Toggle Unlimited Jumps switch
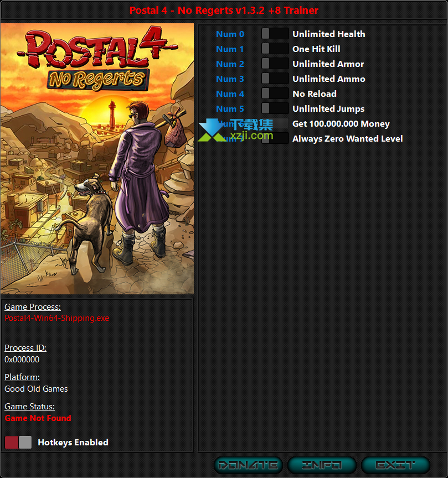448x478 pixels. tap(275, 108)
